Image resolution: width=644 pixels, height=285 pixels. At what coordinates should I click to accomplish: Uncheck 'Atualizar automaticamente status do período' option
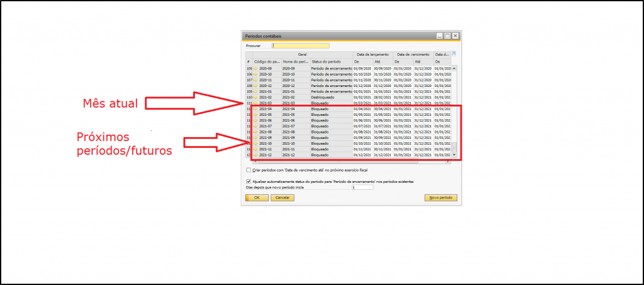click(x=249, y=182)
